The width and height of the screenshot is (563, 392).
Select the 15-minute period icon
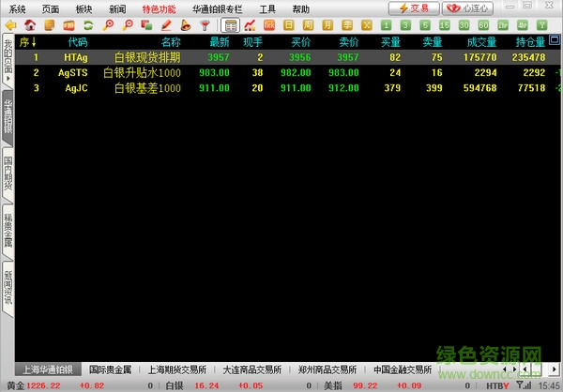[x=444, y=25]
